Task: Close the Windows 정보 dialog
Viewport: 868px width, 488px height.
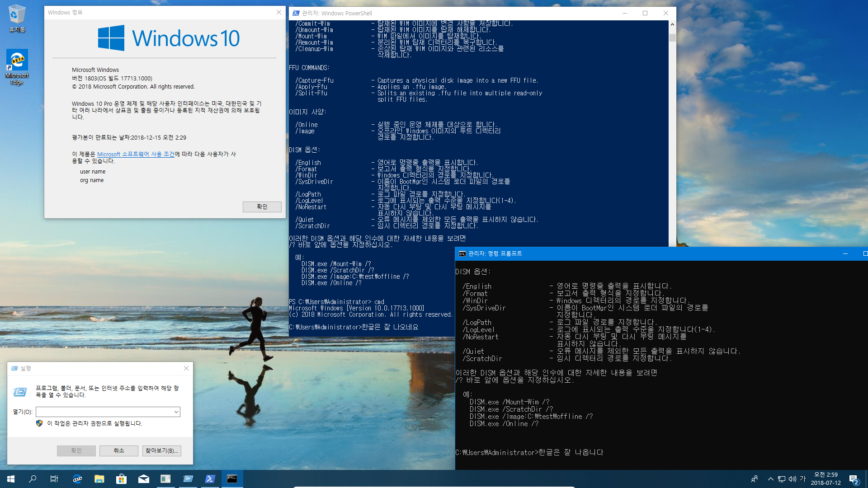Action: tap(279, 12)
